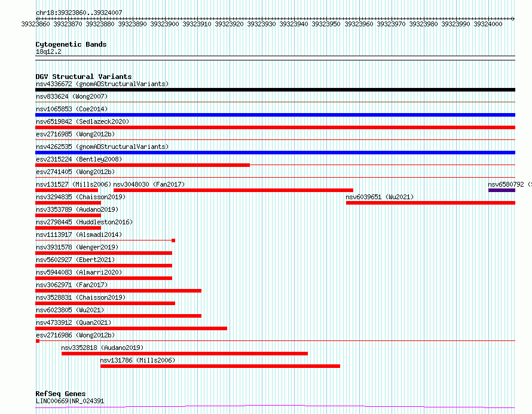Image resolution: width=532 pixels, height=414 pixels.
Task: Open nsv4262535 gnomADStructuralVariants entry
Action: (102, 147)
